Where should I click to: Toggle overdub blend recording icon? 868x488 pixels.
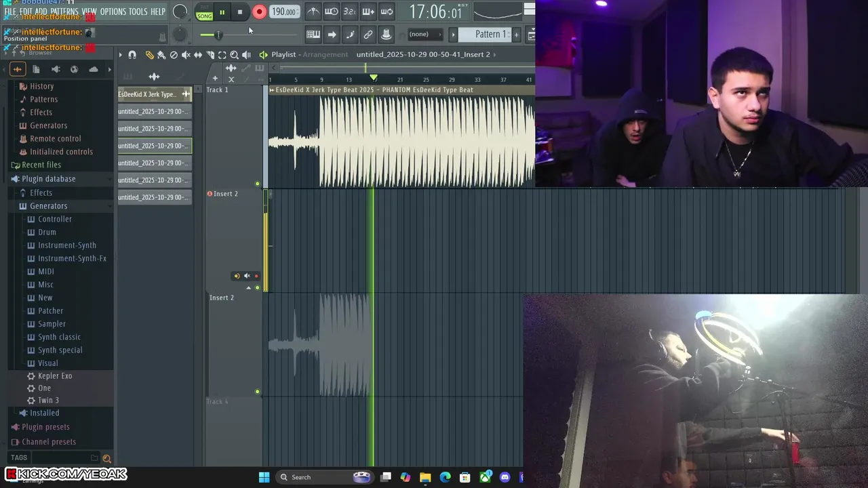point(368,12)
